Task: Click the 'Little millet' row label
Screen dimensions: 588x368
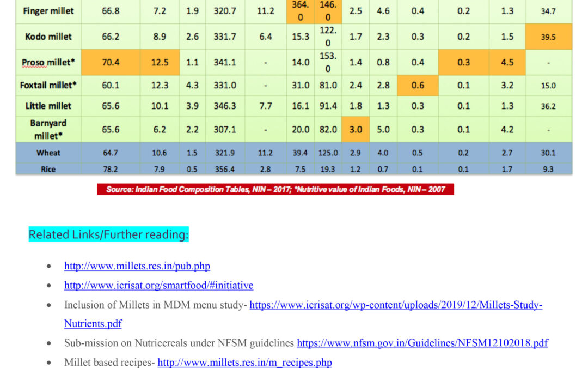Action: point(48,106)
